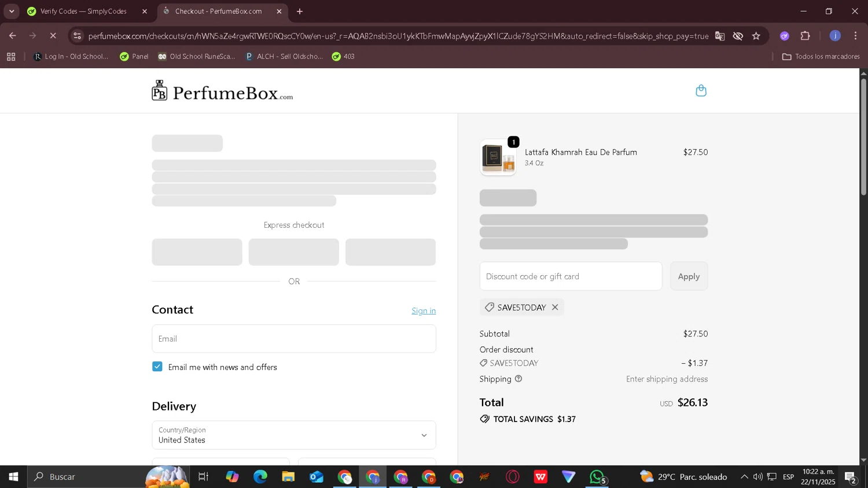This screenshot has width=868, height=488.
Task: Click the TOTAL SAVINGS $1.37 text
Action: pos(528,419)
